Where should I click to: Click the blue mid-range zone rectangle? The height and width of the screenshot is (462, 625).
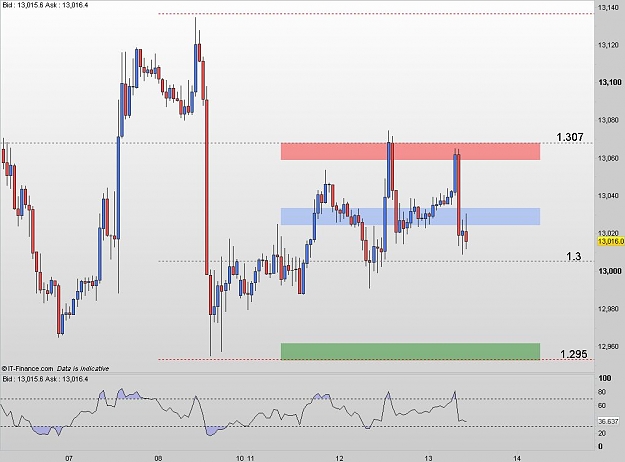[x=410, y=216]
